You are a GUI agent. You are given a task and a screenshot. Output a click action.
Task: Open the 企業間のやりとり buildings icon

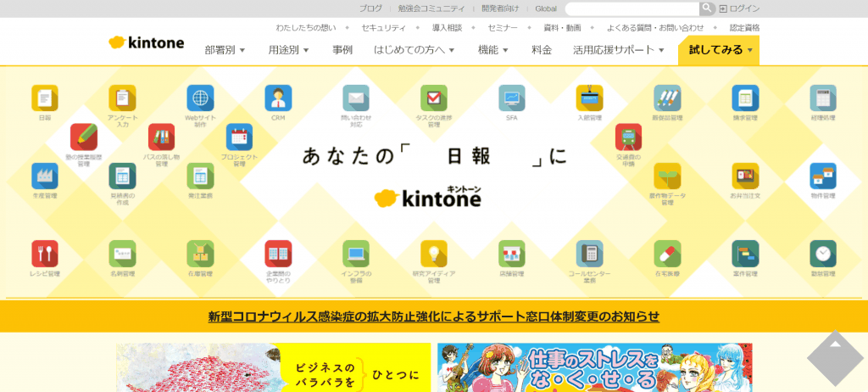click(x=278, y=254)
